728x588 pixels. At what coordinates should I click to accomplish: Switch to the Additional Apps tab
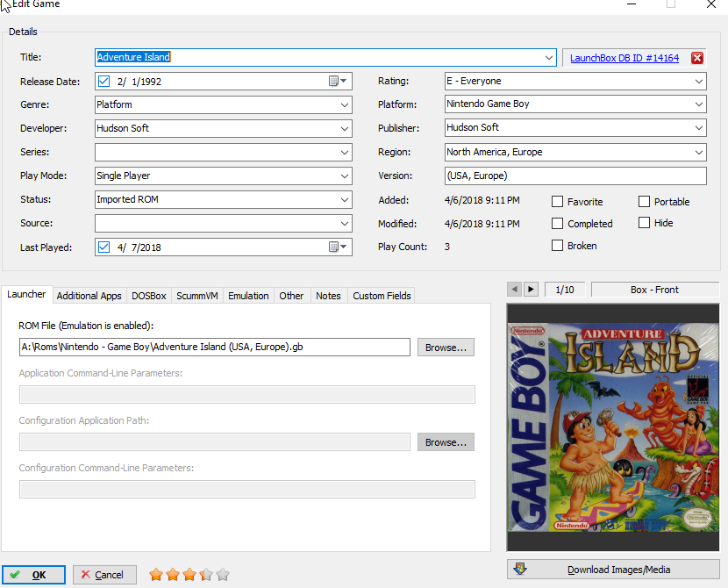[x=89, y=296]
